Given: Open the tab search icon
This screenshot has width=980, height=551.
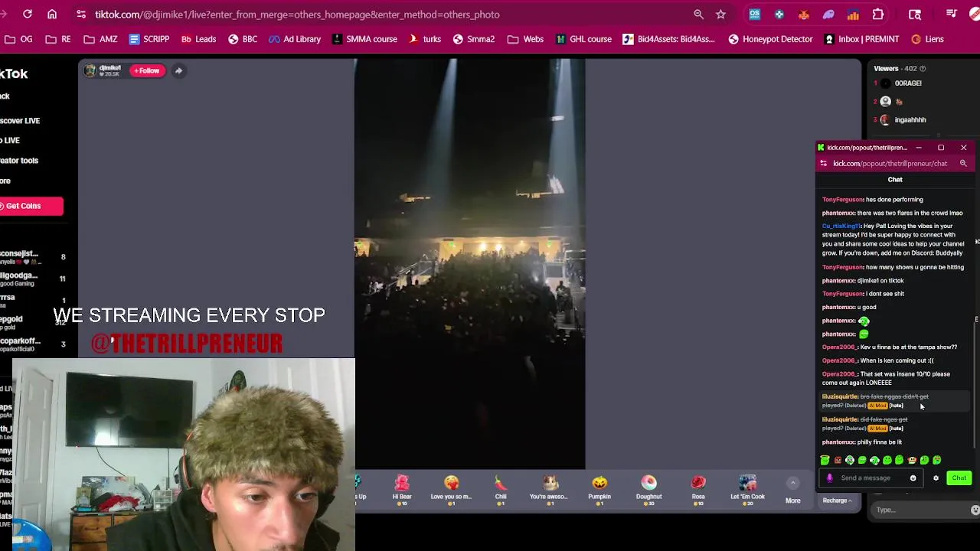Looking at the screenshot, I should point(915,14).
